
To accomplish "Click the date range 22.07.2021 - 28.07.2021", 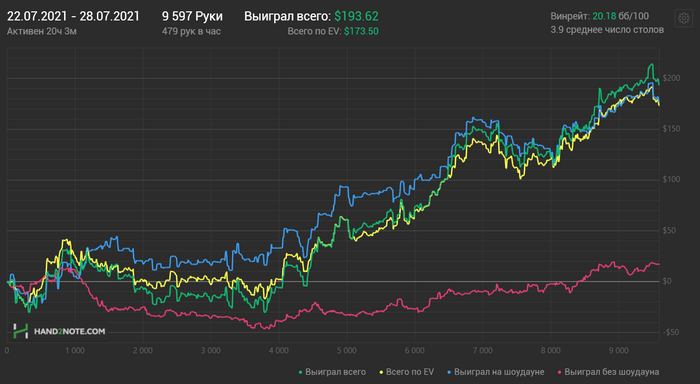I will tap(73, 17).
